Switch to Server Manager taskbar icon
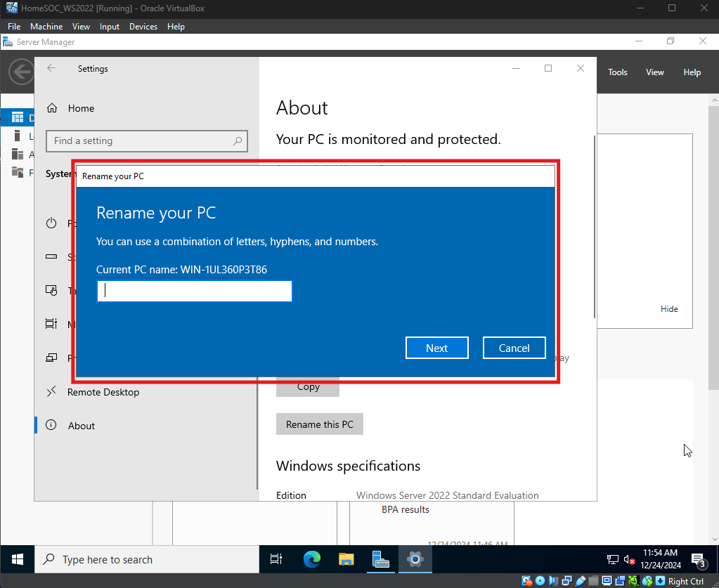Screen dimensions: 719x588 coord(380,559)
